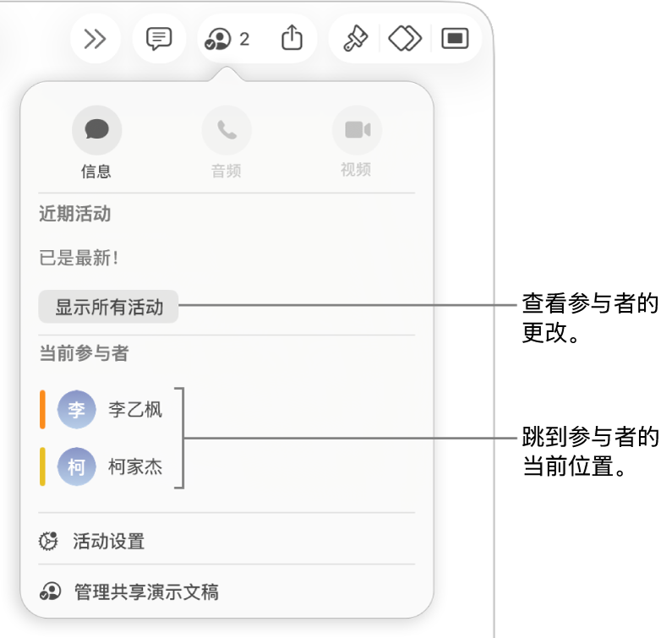Open the Animate diamonds icon
The image size is (672, 638).
[x=405, y=39]
